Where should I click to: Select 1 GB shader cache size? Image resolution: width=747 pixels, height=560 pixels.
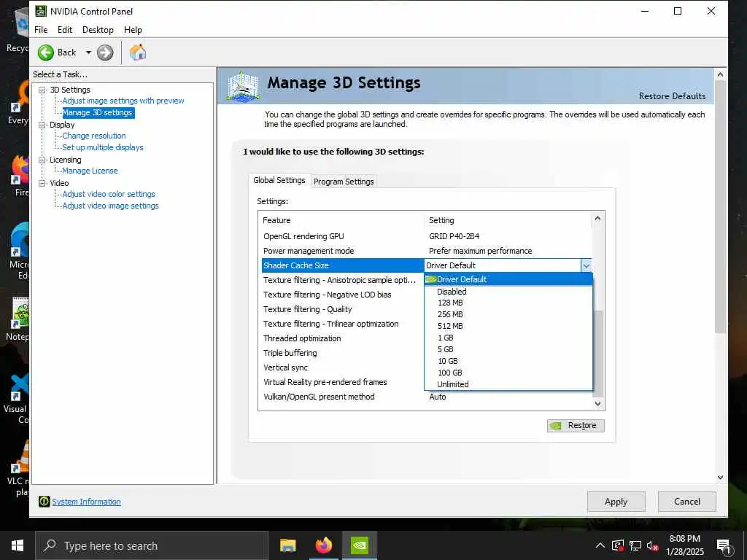[x=508, y=338]
